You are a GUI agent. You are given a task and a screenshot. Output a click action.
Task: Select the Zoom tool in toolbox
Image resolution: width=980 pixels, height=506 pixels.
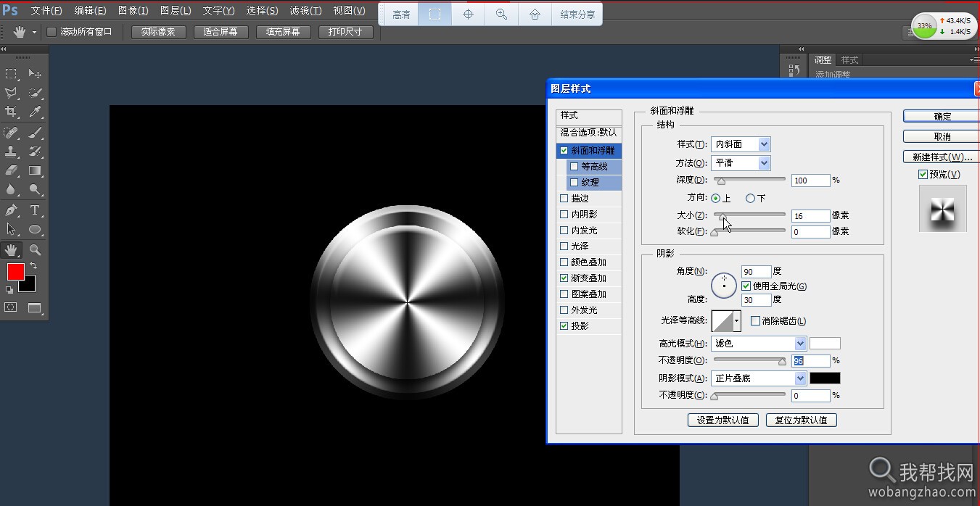coord(35,250)
